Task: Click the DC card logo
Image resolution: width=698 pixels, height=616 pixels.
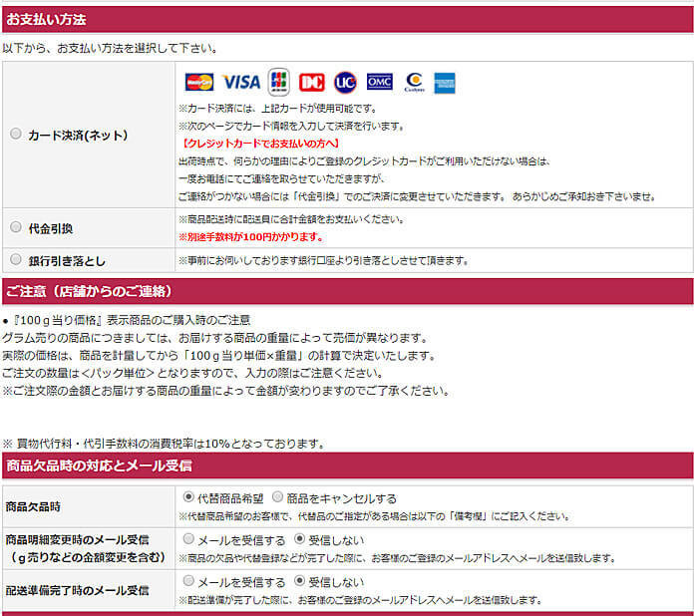Action: tap(312, 82)
